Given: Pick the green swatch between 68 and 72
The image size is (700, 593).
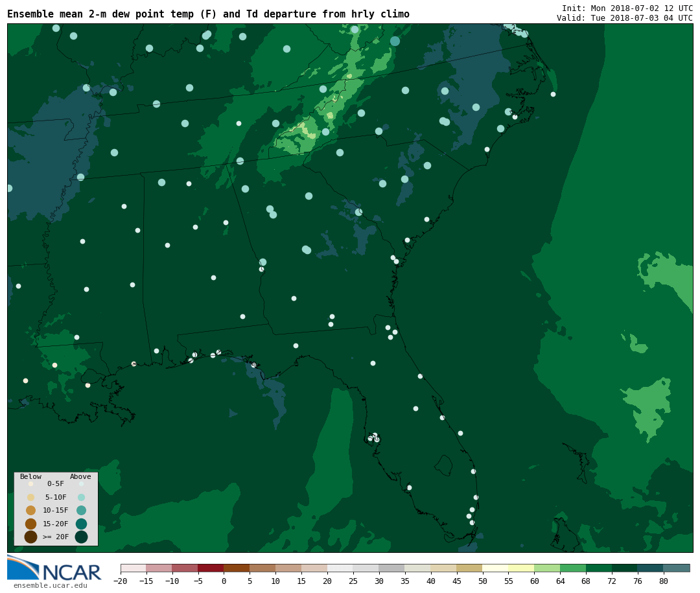Looking at the screenshot, I should tap(599, 568).
